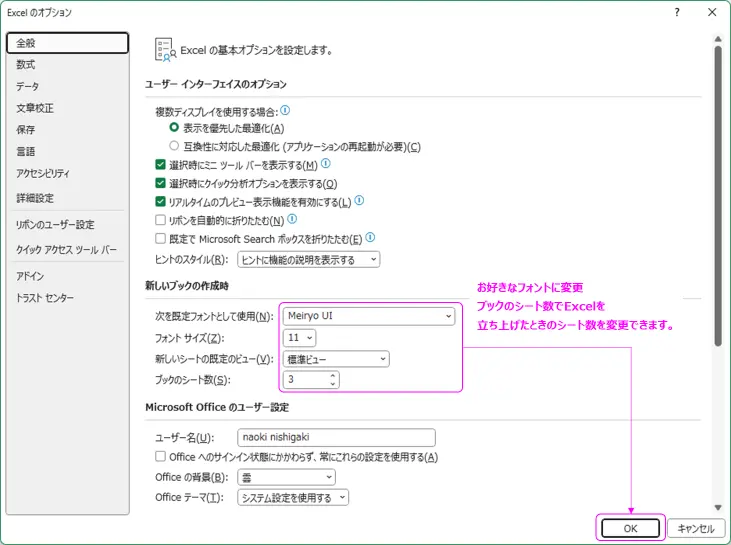Open default font Meiryo UI dropdown
This screenshot has height=545, width=731.
coord(369,316)
